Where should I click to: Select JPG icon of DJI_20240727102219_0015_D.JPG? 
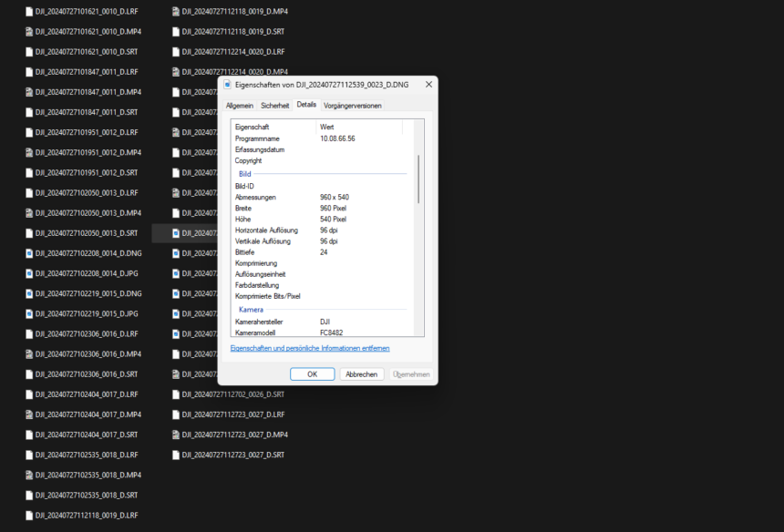click(x=29, y=313)
